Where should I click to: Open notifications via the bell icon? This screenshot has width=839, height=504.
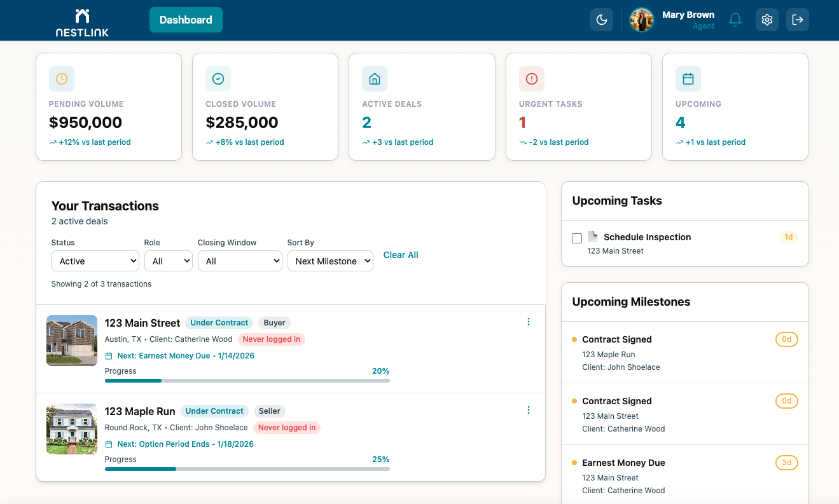(735, 20)
